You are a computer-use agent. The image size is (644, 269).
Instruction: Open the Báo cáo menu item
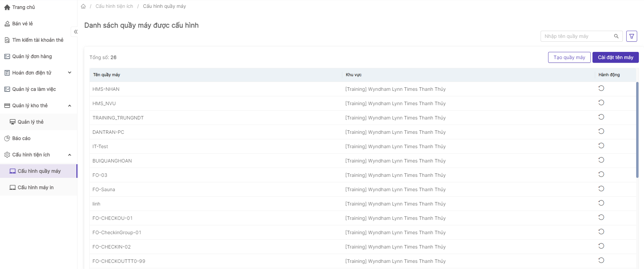point(39,138)
